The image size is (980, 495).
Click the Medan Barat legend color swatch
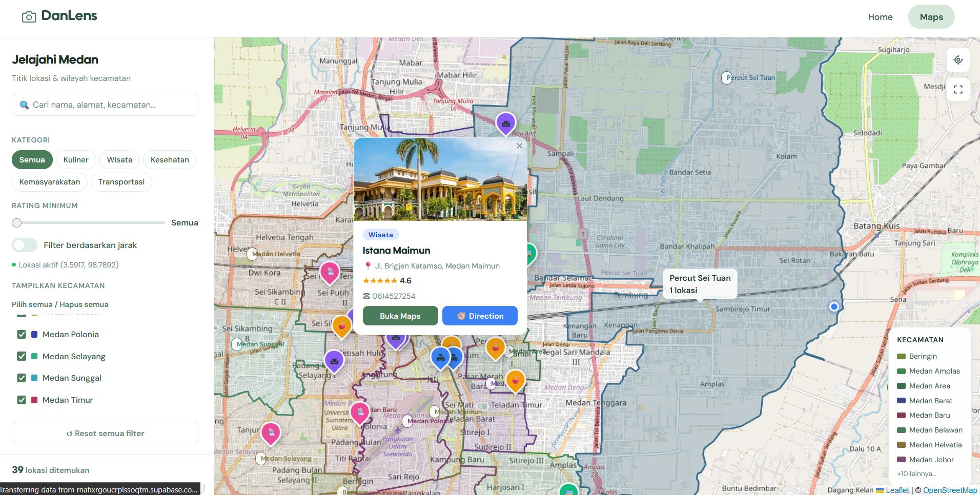pyautogui.click(x=902, y=401)
